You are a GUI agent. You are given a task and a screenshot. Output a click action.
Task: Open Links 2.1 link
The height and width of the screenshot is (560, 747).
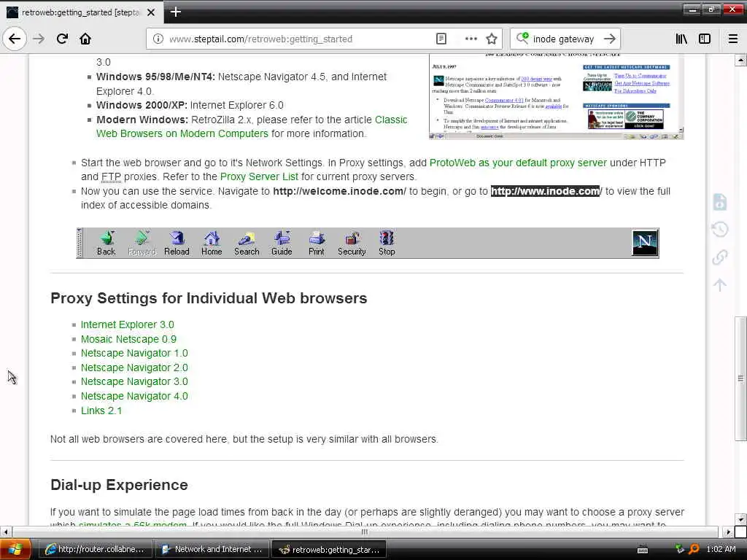click(x=101, y=411)
